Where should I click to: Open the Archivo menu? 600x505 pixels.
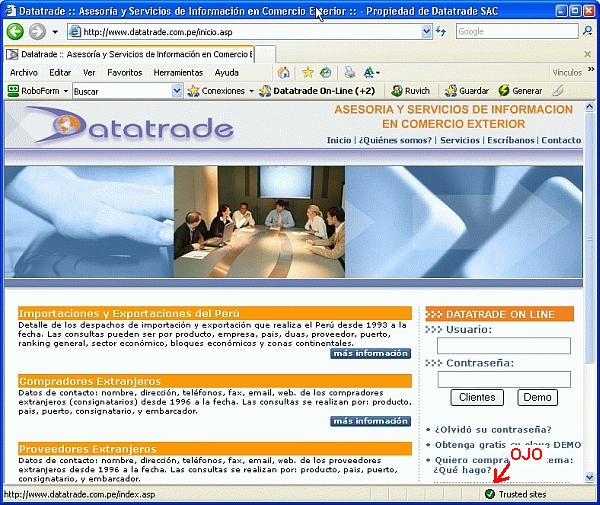[24, 72]
